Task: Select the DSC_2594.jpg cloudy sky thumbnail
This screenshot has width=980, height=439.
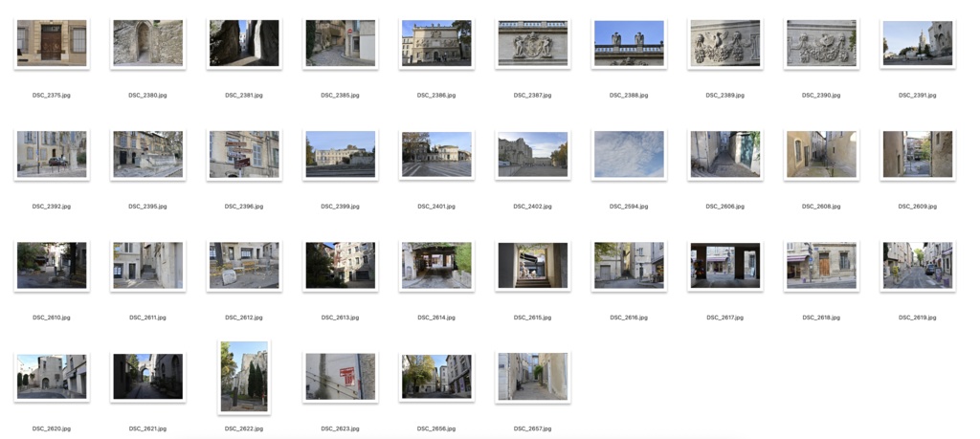Action: (630, 154)
